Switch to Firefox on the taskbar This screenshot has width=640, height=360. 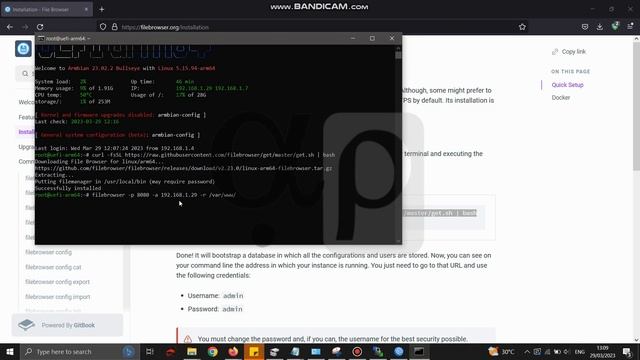(x=233, y=351)
